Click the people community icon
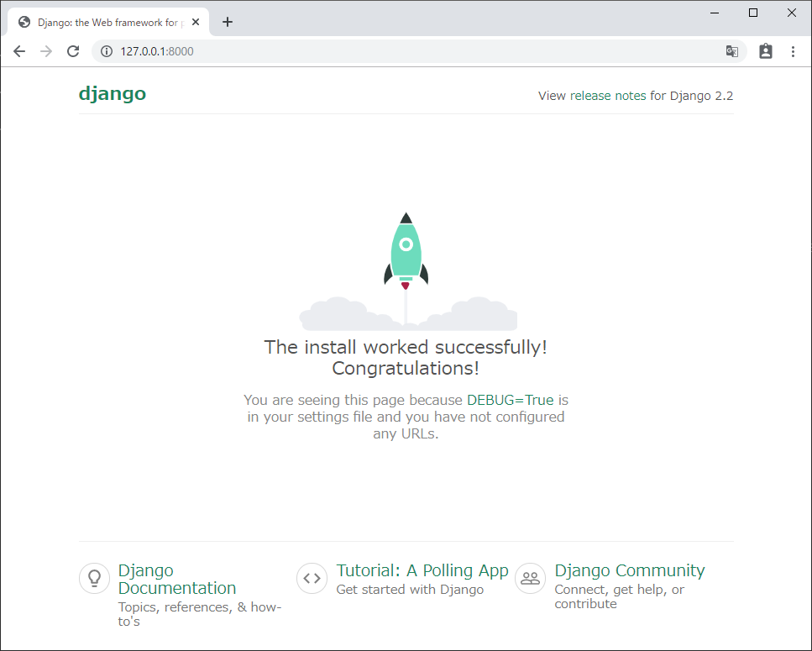This screenshot has height=651, width=812. click(531, 578)
